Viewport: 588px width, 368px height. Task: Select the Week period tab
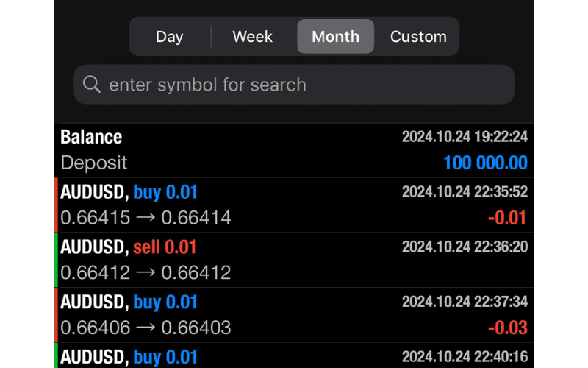pos(252,37)
